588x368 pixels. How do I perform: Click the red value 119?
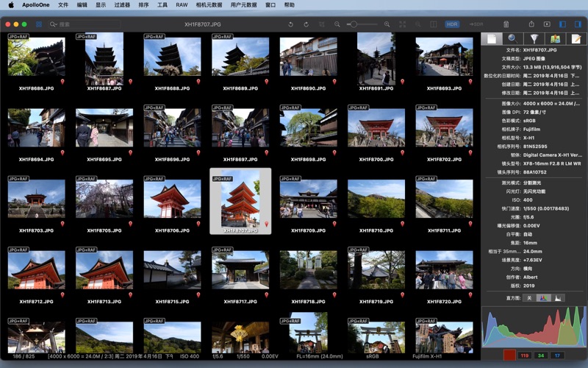point(525,355)
